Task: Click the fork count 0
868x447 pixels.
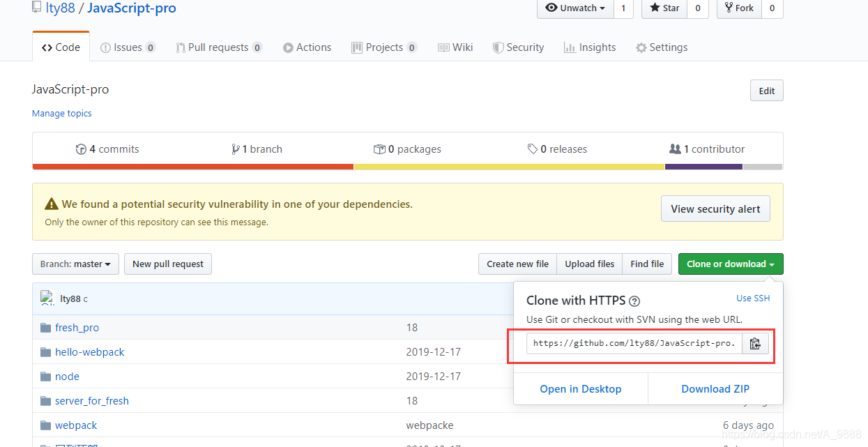Action: [772, 8]
